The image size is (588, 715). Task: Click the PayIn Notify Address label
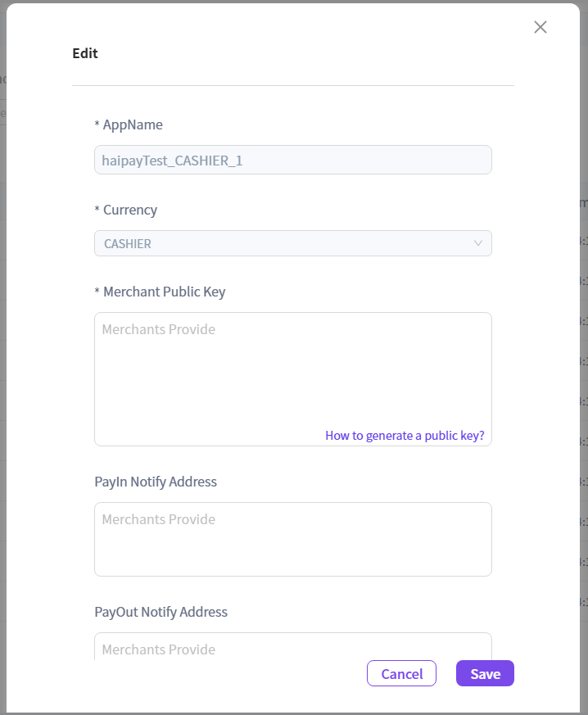tap(156, 482)
